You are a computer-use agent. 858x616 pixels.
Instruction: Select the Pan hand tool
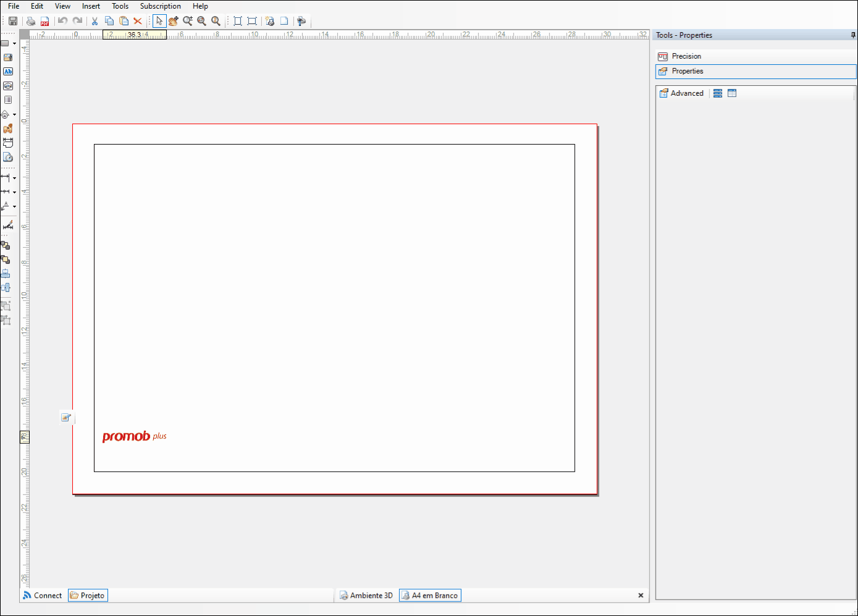click(174, 21)
